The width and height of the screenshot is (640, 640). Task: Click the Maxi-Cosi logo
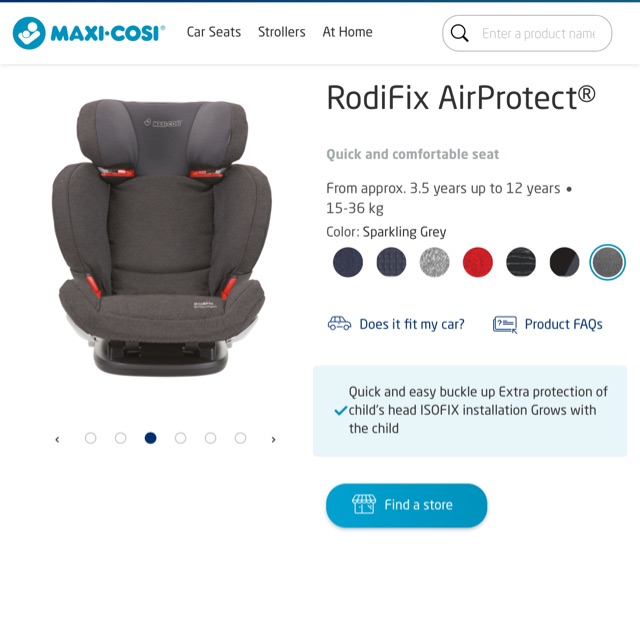[x=89, y=33]
